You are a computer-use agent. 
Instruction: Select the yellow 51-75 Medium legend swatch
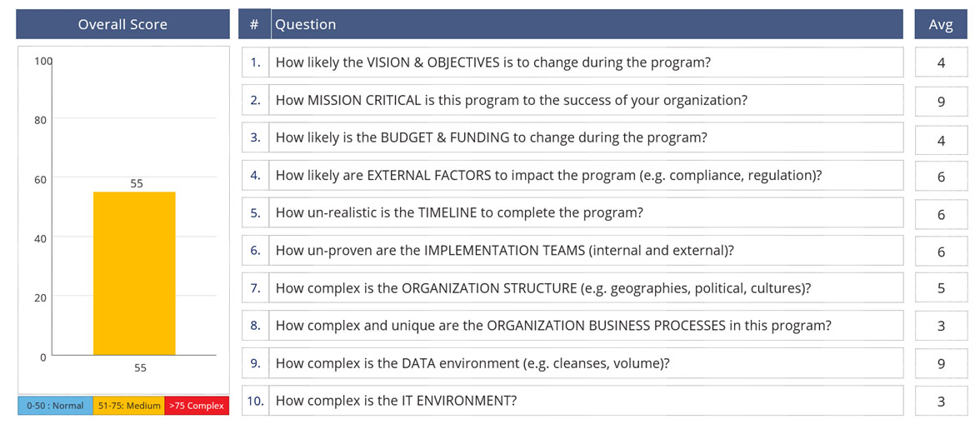(128, 406)
